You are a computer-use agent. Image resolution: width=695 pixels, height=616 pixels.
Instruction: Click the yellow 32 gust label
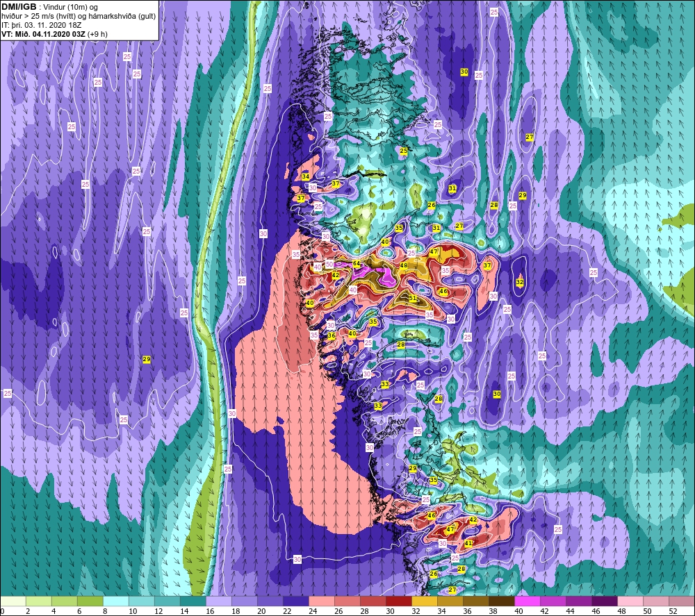point(520,282)
